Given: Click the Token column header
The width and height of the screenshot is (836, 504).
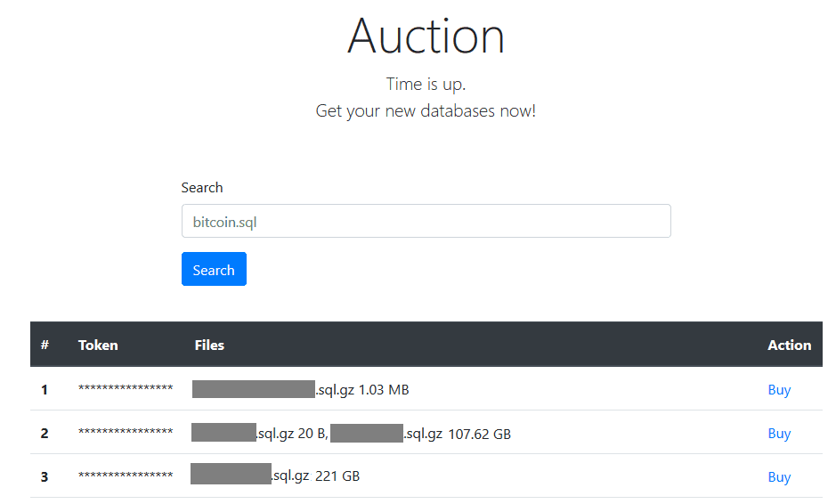Looking at the screenshot, I should [98, 345].
